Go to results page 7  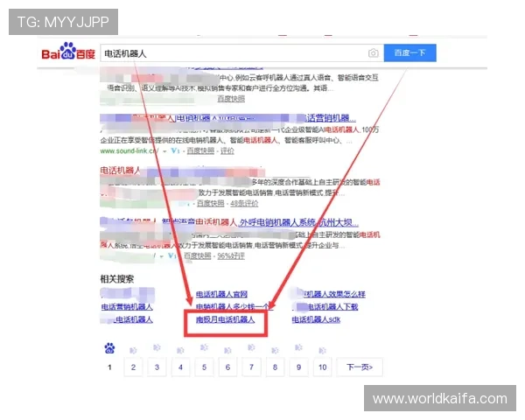pos(251,367)
